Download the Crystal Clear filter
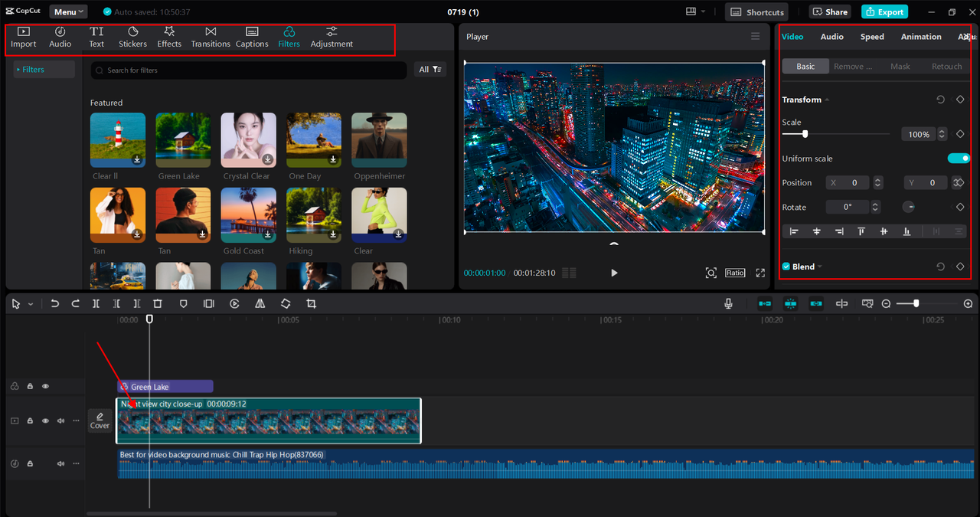Image resolution: width=980 pixels, height=517 pixels. pos(268,159)
